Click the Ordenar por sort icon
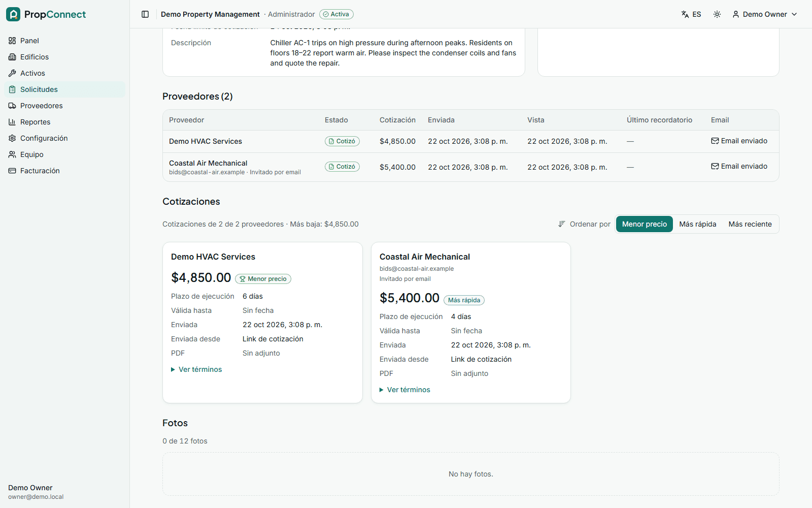The image size is (812, 508). [x=562, y=224]
